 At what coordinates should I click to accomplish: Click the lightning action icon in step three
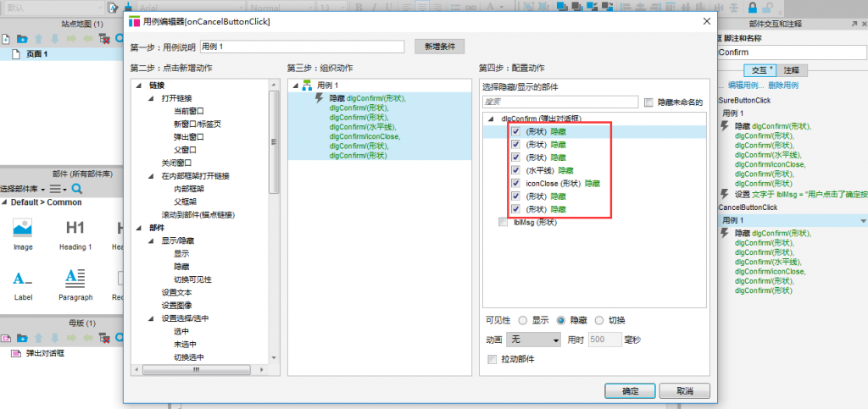(319, 98)
